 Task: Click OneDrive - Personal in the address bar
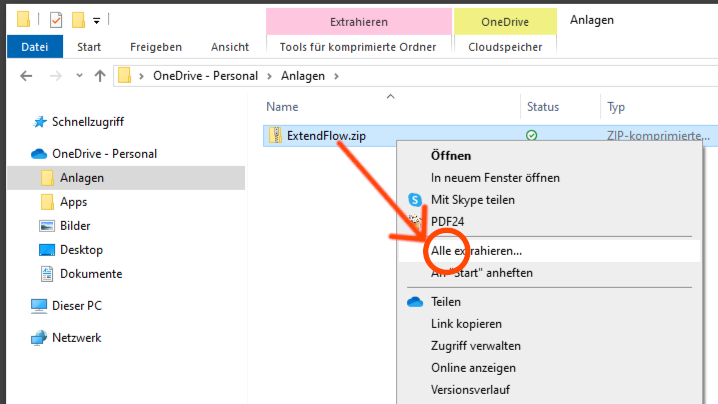coord(206,76)
